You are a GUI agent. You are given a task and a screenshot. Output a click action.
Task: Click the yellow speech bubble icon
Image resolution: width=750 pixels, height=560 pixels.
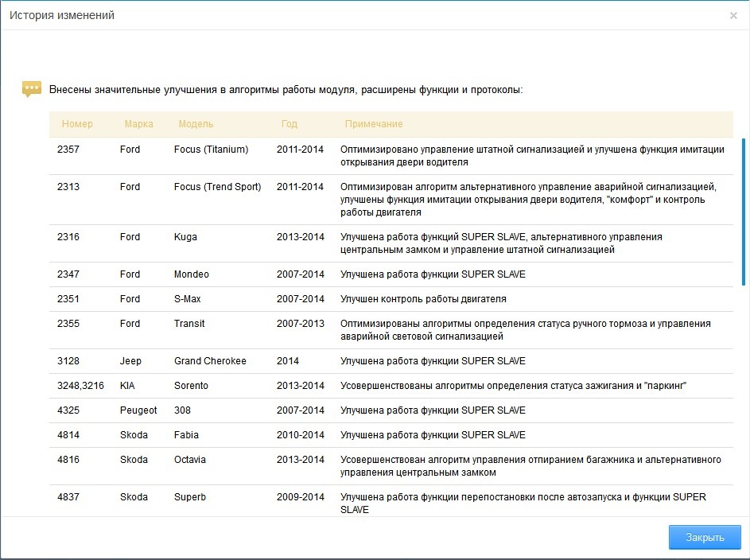31,89
